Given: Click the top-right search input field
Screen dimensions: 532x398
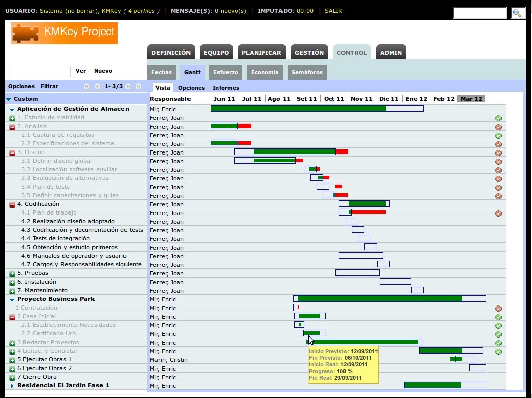Looking at the screenshot, I should [479, 13].
